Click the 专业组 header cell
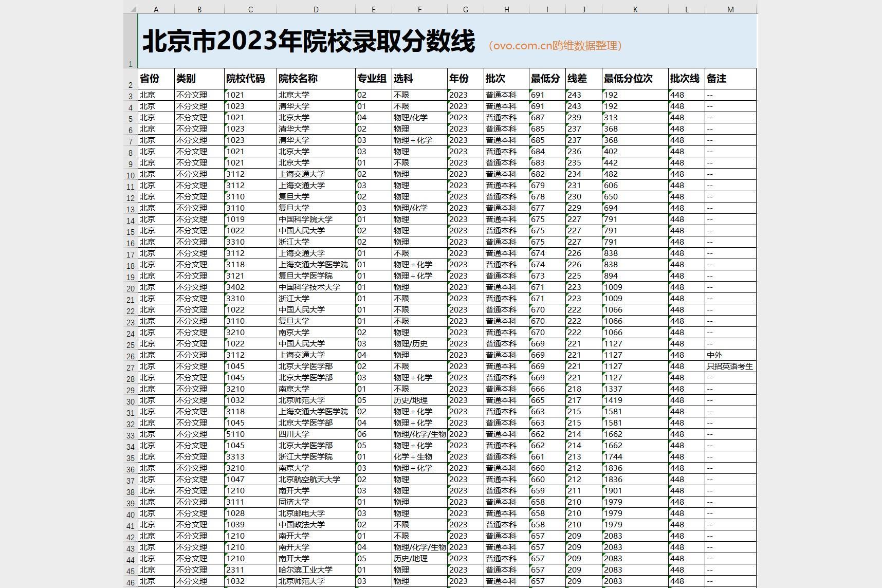Screen dimensions: 882x588 pos(374,79)
